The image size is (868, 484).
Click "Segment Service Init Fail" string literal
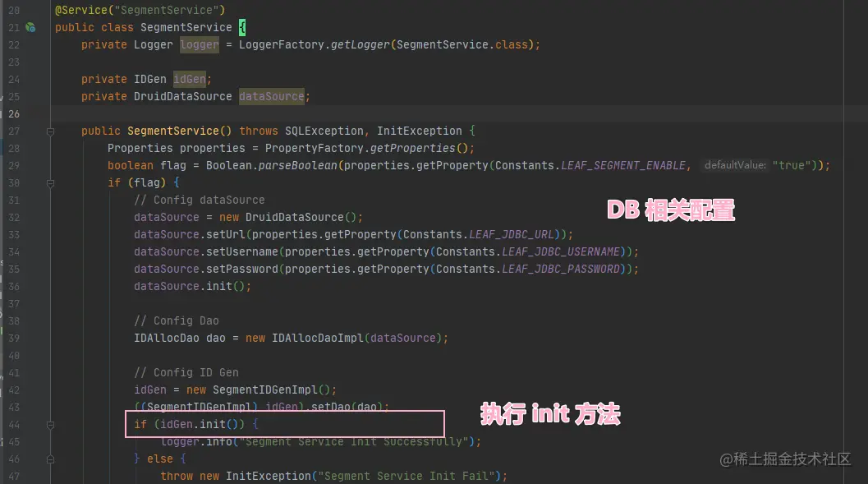pos(406,476)
